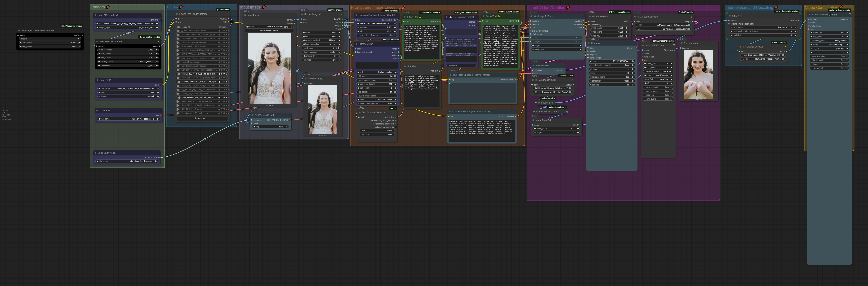Click the pin icon beside Loaders group title

click(108, 7)
